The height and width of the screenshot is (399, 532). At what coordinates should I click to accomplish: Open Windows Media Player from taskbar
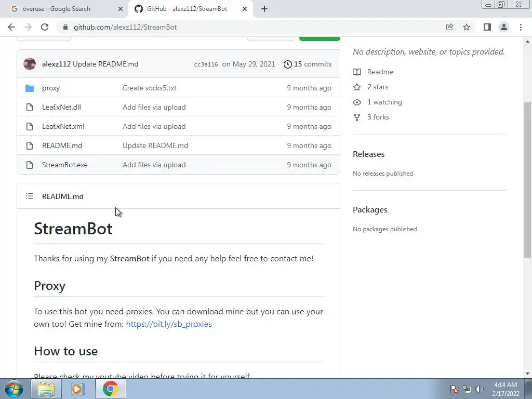point(78,389)
